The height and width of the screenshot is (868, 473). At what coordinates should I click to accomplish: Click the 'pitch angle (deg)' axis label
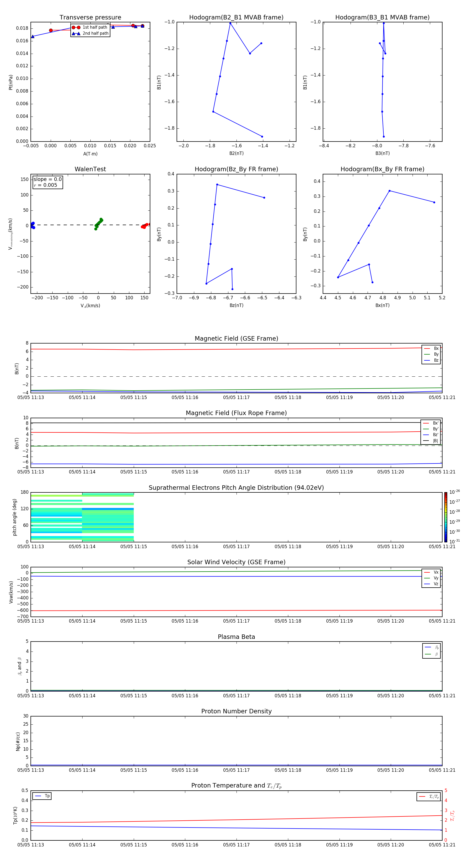pyautogui.click(x=14, y=517)
